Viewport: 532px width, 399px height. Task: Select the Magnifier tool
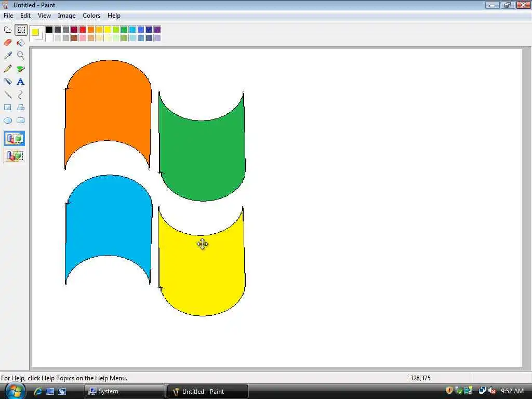(21, 55)
